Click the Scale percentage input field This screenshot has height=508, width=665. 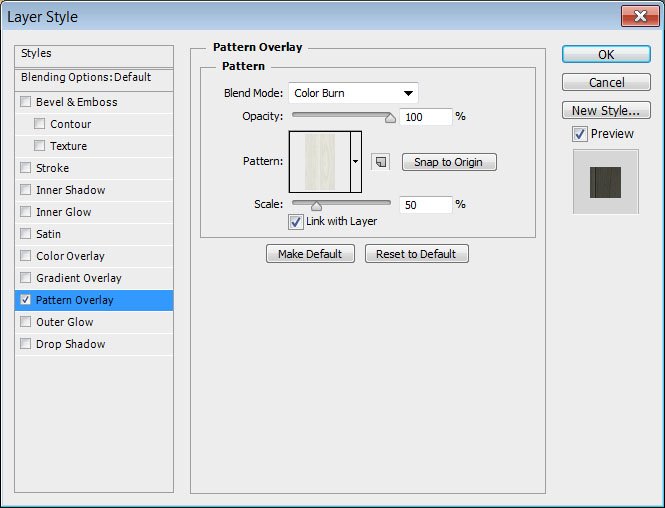pos(425,204)
